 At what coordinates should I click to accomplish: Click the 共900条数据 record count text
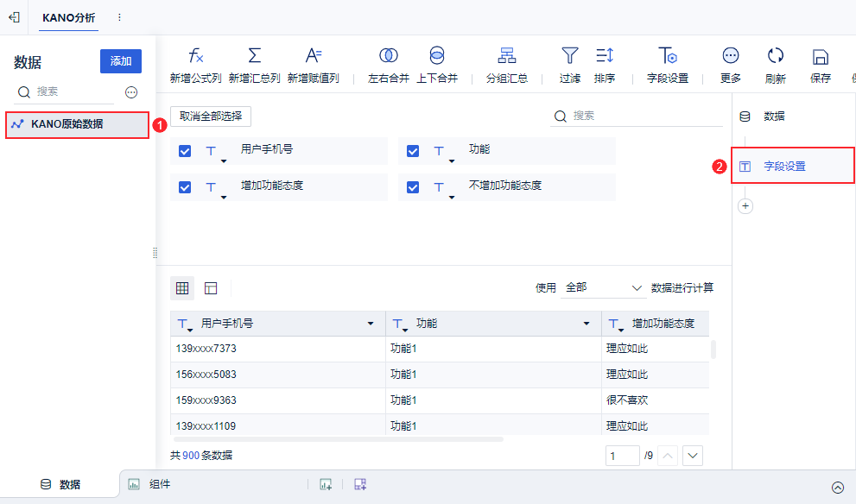coord(201,456)
